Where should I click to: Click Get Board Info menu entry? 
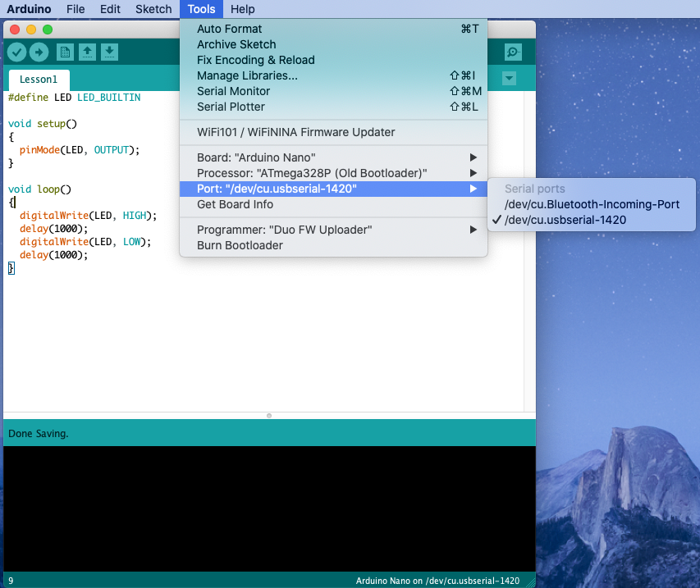[235, 204]
